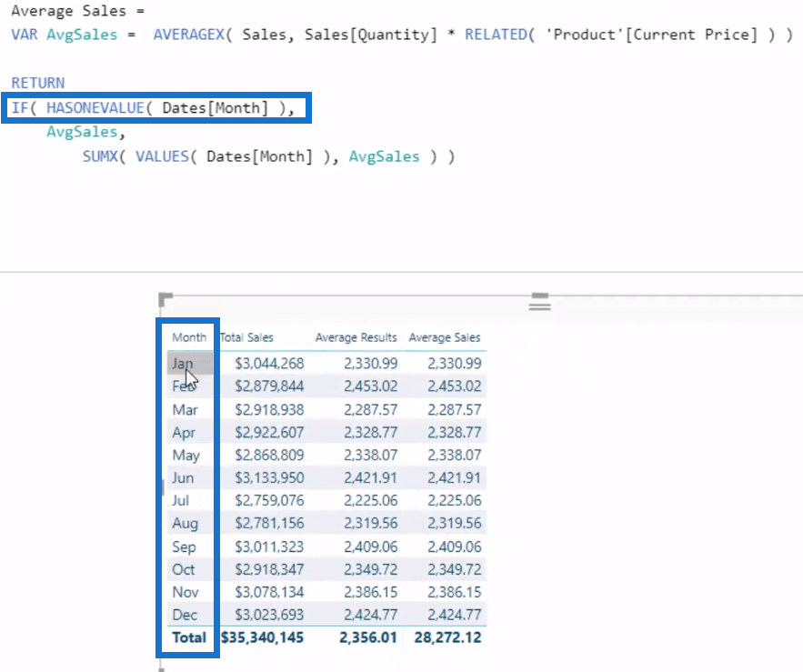
Task: Click the Average Results value in the Jun row
Action: (x=370, y=477)
